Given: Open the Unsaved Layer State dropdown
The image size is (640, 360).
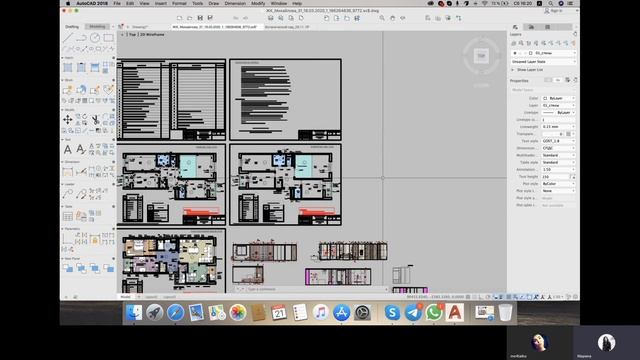Looking at the screenshot, I should point(543,62).
